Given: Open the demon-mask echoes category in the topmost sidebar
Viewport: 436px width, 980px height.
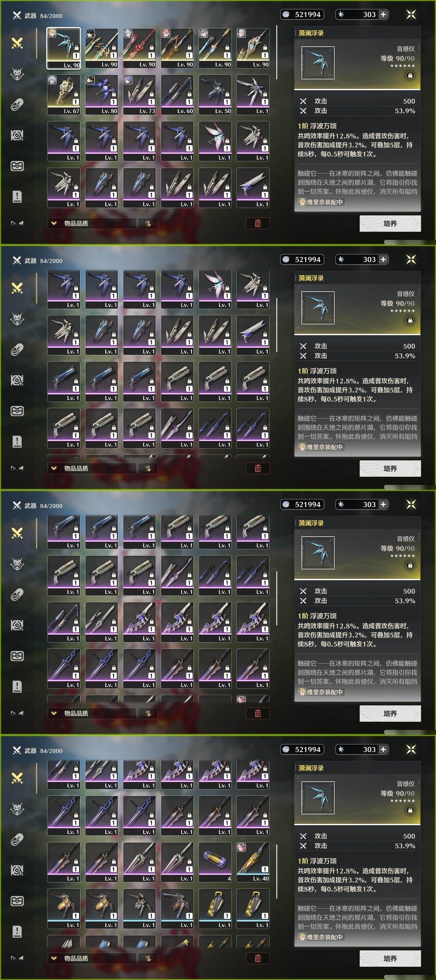Looking at the screenshot, I should pos(17,74).
